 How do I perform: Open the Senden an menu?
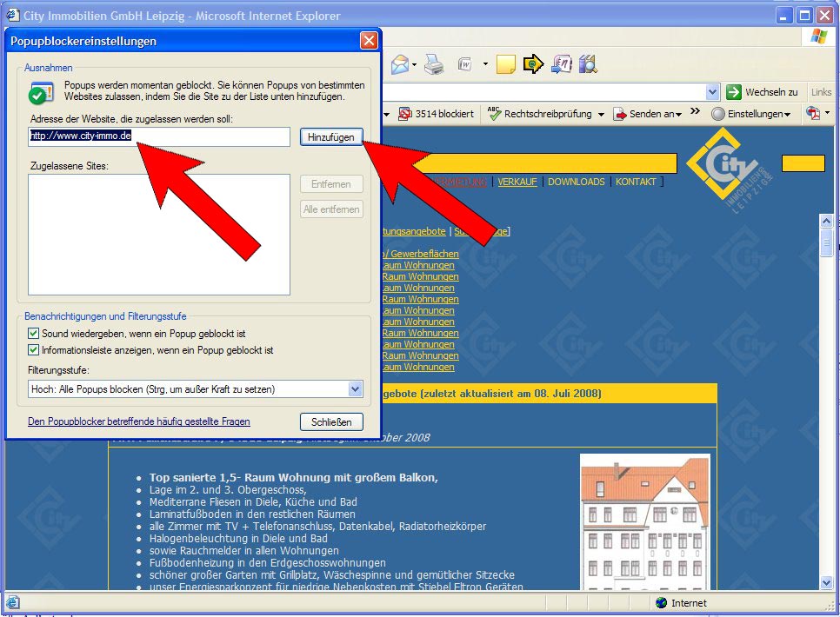(x=648, y=114)
